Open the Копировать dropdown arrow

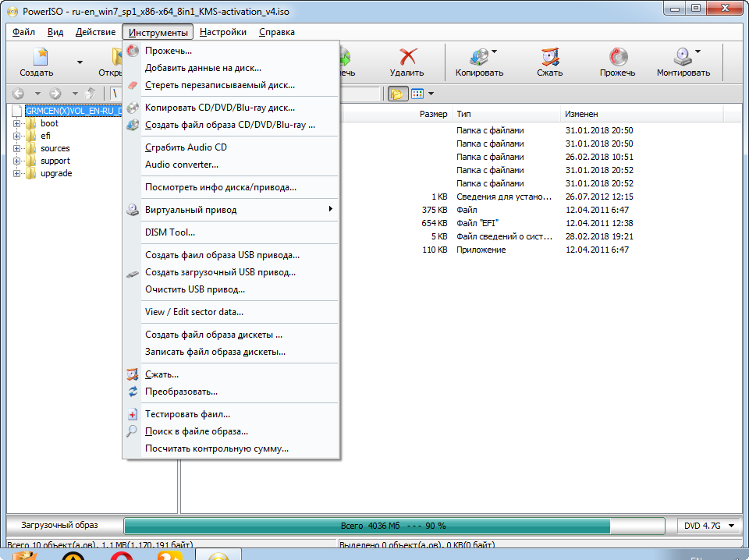(495, 51)
